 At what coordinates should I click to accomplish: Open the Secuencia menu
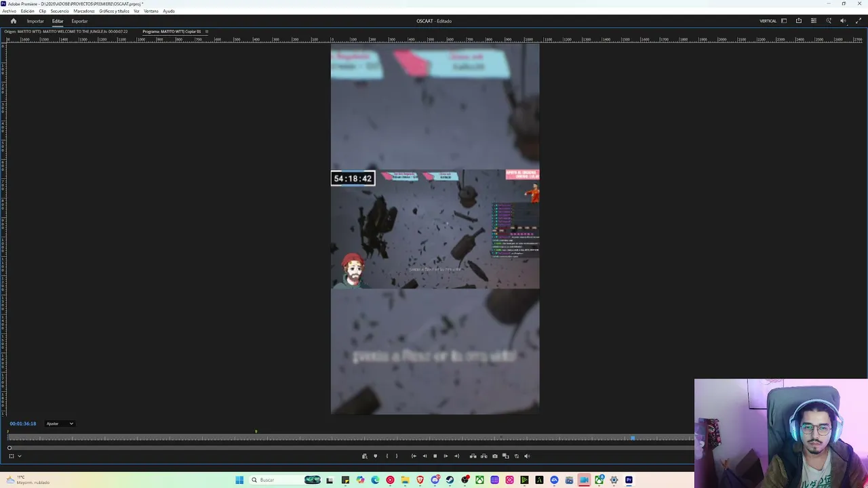(60, 12)
